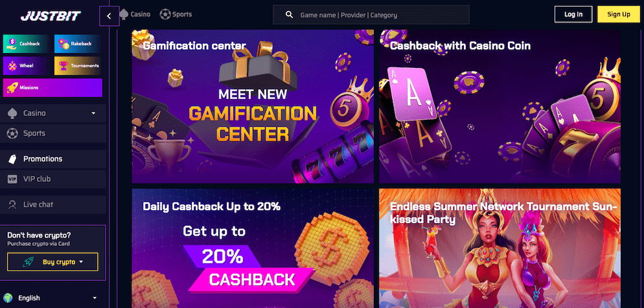This screenshot has height=308, width=644.
Task: Click the spade Casino icon in top bar
Action: click(x=124, y=14)
